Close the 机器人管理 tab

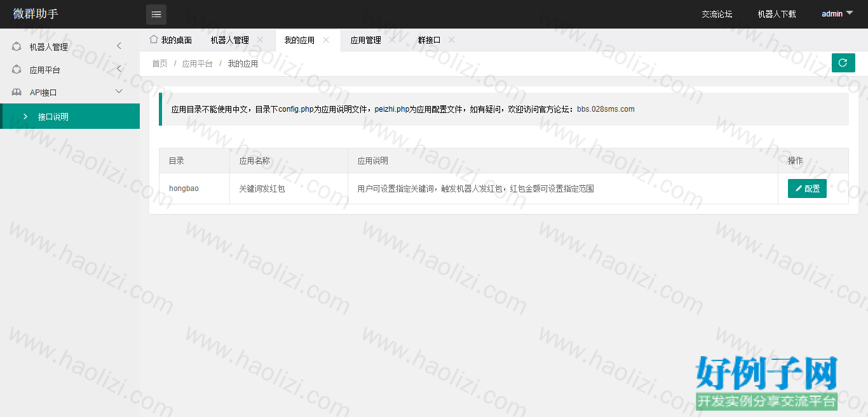point(260,40)
